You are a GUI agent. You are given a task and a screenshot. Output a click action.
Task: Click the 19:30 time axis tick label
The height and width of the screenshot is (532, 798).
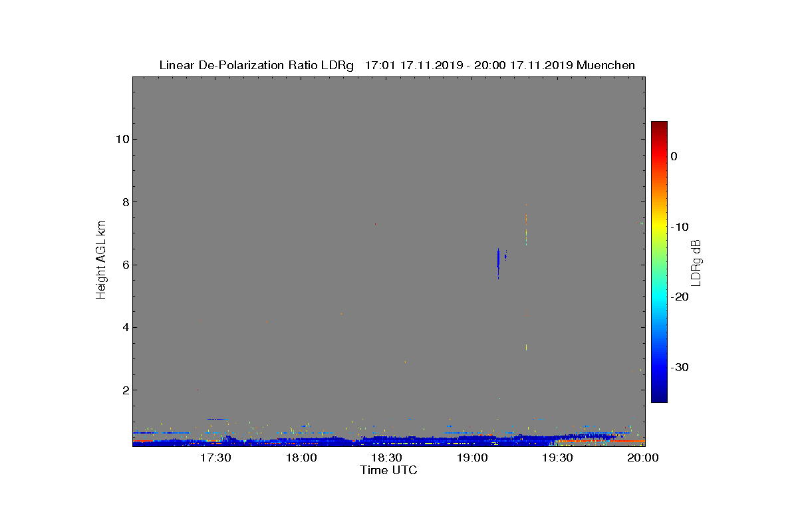(x=557, y=458)
